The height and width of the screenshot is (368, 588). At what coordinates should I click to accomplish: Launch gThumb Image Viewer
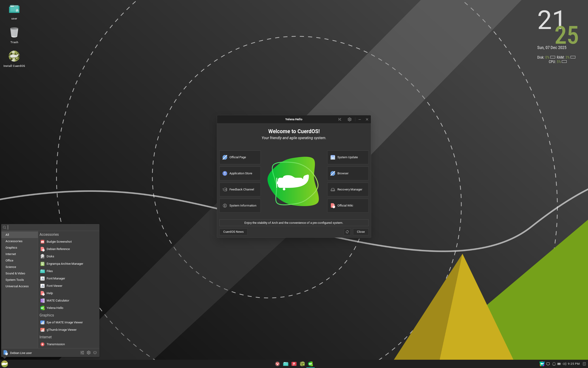[x=68, y=330]
